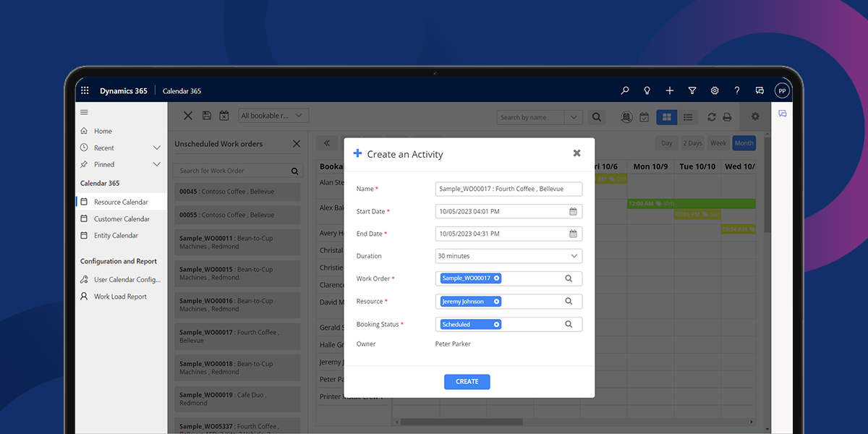Image resolution: width=868 pixels, height=434 pixels.
Task: Click the help question mark icon
Action: pos(737,91)
